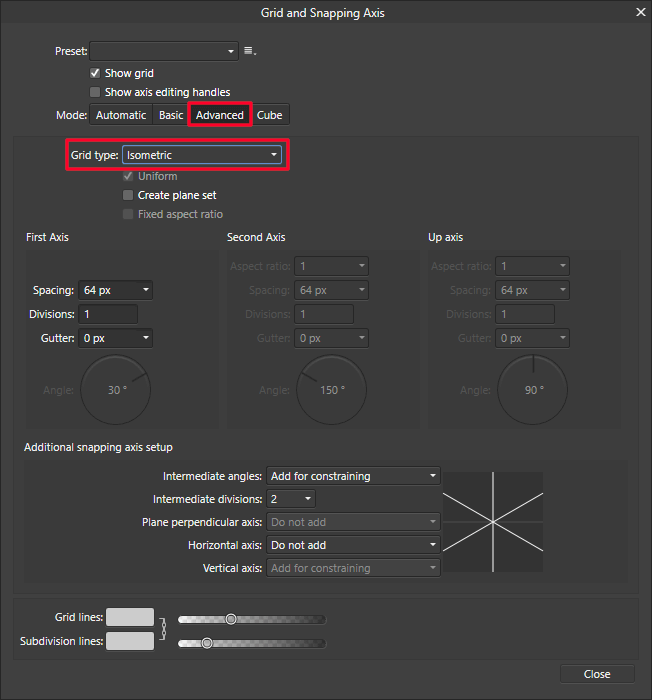The height and width of the screenshot is (700, 652).
Task: Open Second Axis Gutter dropdown
Action: [331, 338]
